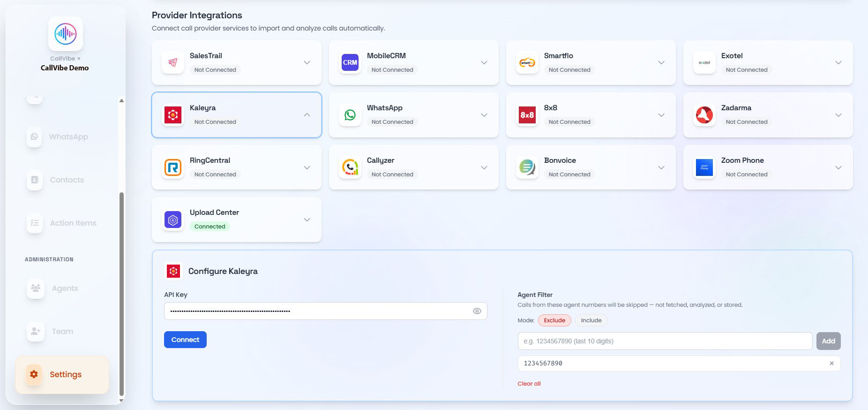Click the sidebar scroll up arrow
Screen dimensions: 868x410
click(x=121, y=100)
